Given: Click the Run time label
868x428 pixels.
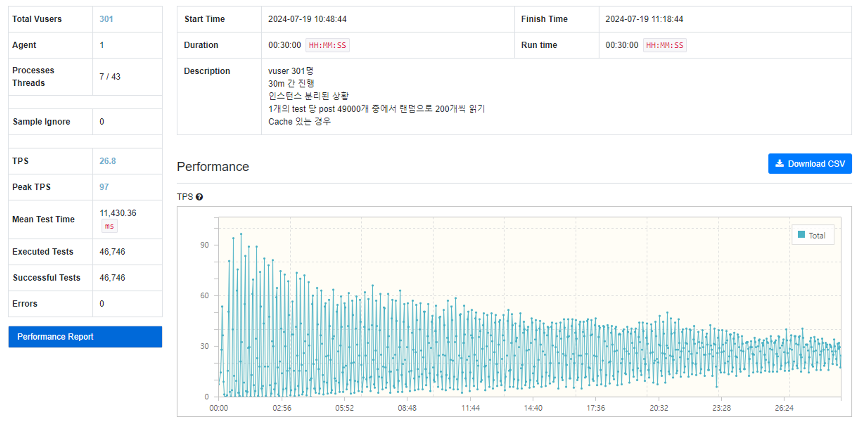Looking at the screenshot, I should (x=539, y=45).
